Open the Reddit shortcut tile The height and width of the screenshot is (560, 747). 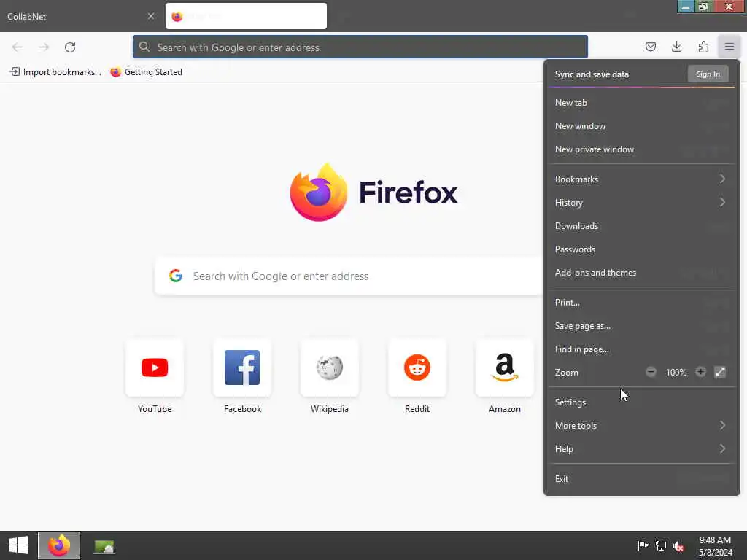point(417,377)
